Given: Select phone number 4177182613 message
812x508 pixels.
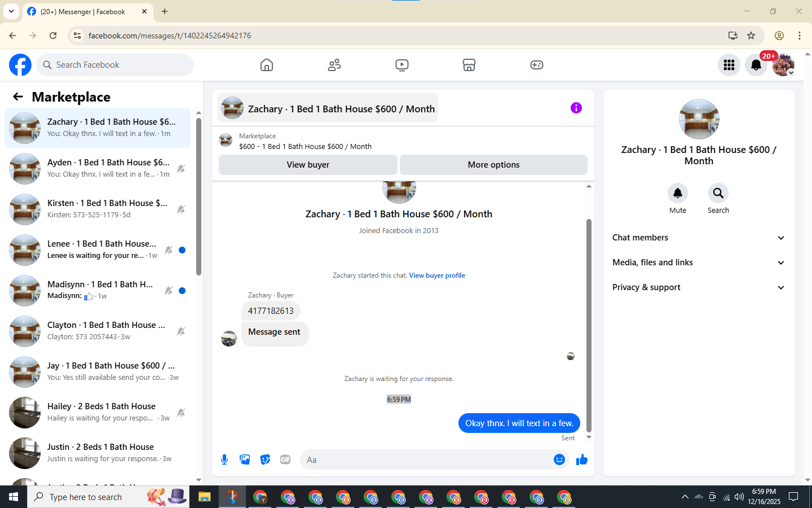Looking at the screenshot, I should pos(271,311).
